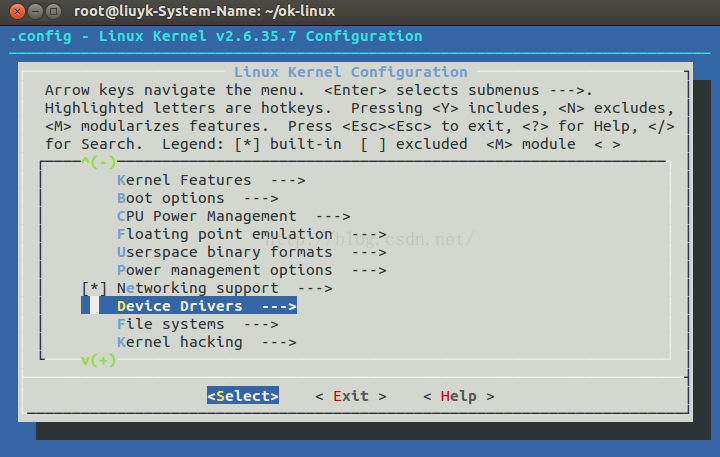The image size is (720, 457).
Task: Toggle the Networking support checkbox
Action: click(x=94, y=288)
